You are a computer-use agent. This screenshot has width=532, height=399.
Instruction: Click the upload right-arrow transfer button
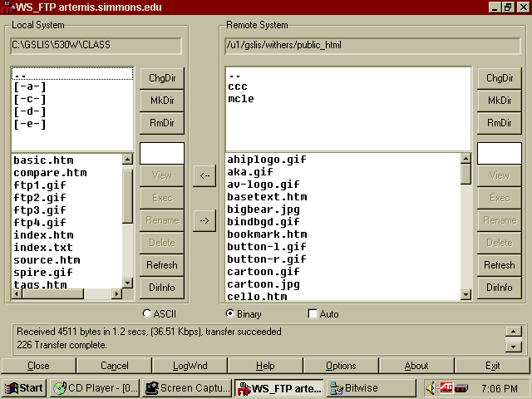(x=204, y=219)
